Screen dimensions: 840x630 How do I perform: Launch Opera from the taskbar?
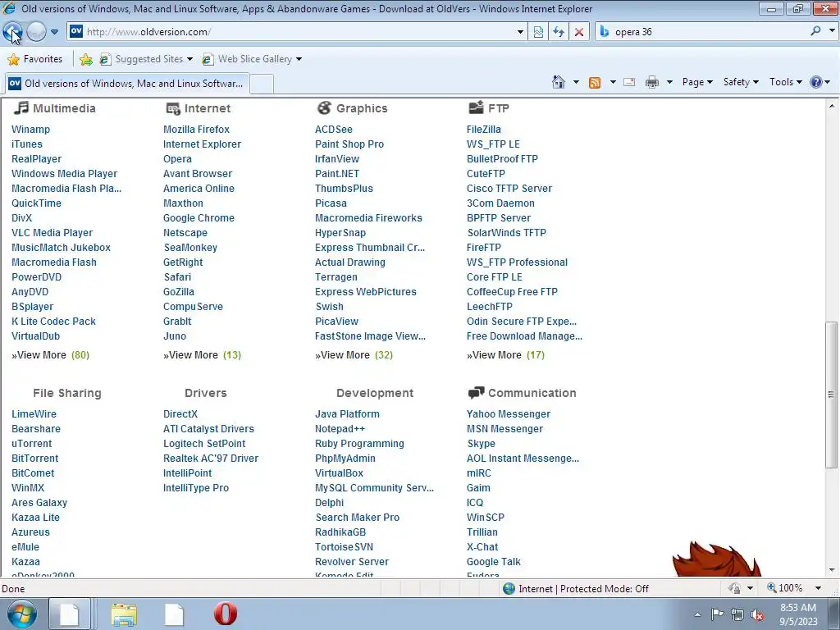click(x=226, y=614)
